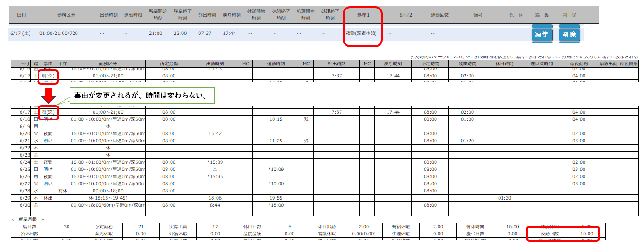Click the △ mark in 6/25 row

pyautogui.click(x=215, y=170)
